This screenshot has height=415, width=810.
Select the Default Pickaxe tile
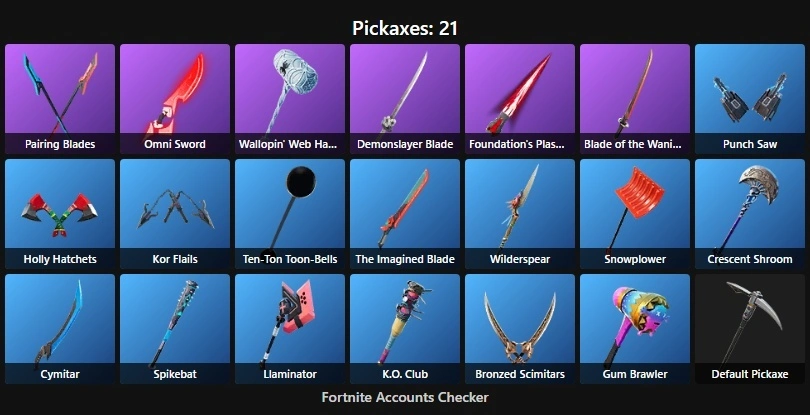[750, 329]
